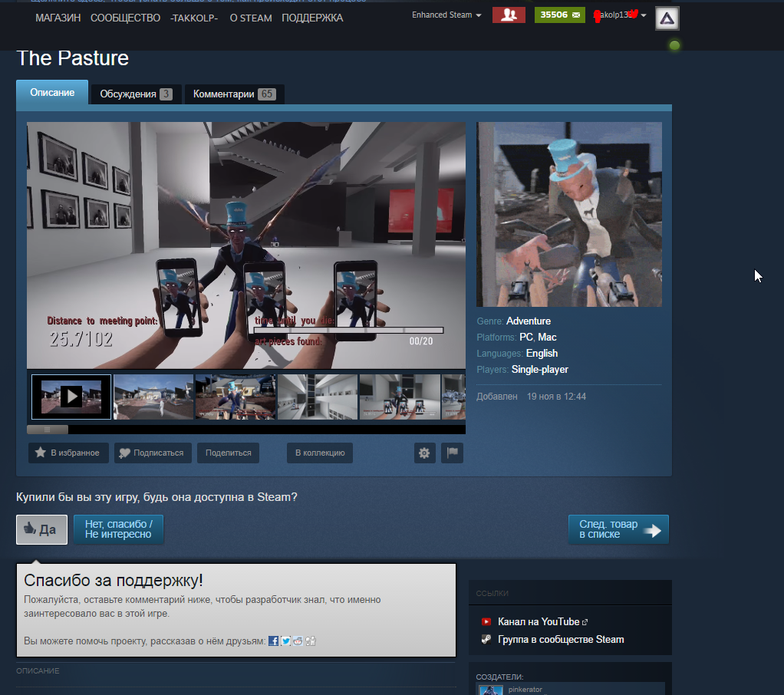Expand the Enhanced Steam dropdown
The height and width of the screenshot is (695, 784).
pyautogui.click(x=446, y=15)
